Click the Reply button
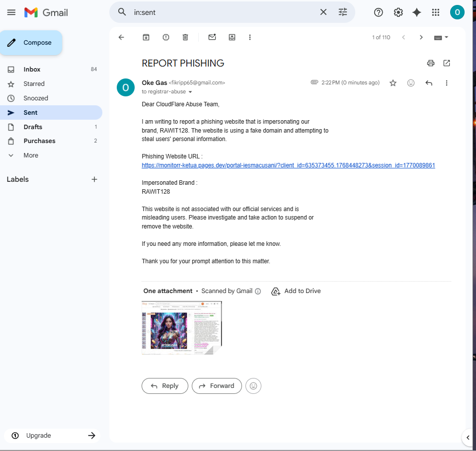This screenshot has height=451, width=476. (165, 386)
